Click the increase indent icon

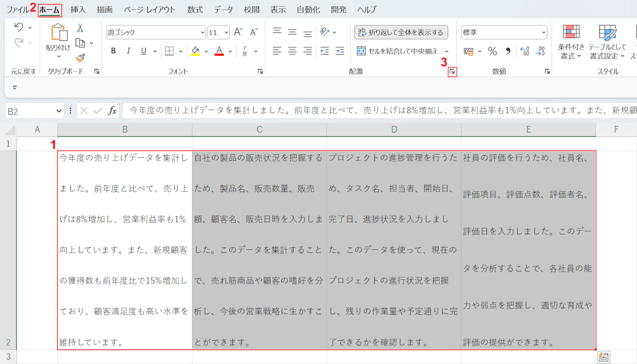[x=340, y=51]
